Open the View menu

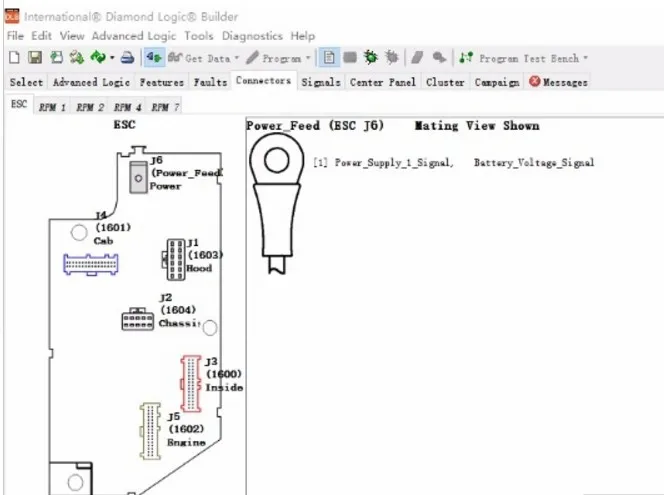(72, 36)
